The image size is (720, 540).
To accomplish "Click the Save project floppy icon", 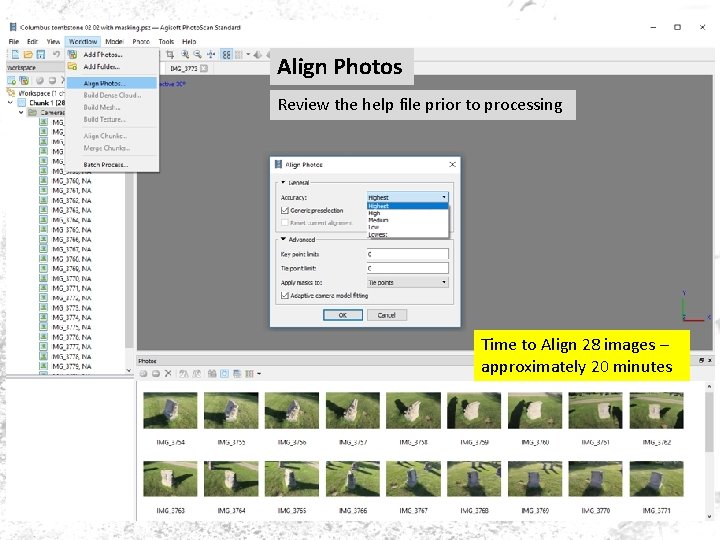I will [41, 55].
